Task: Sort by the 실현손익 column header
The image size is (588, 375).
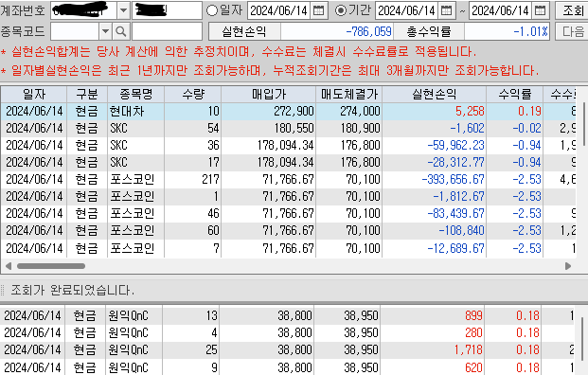Action: point(435,94)
